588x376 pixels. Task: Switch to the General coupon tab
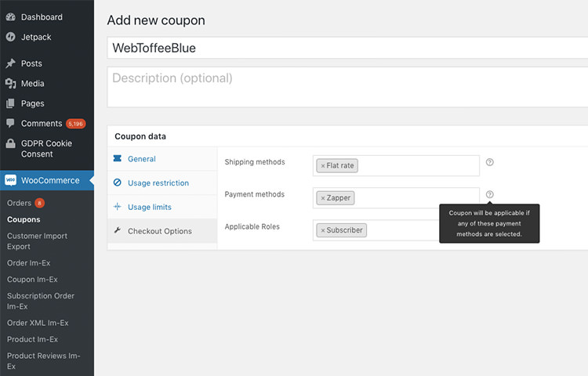[x=162, y=159]
